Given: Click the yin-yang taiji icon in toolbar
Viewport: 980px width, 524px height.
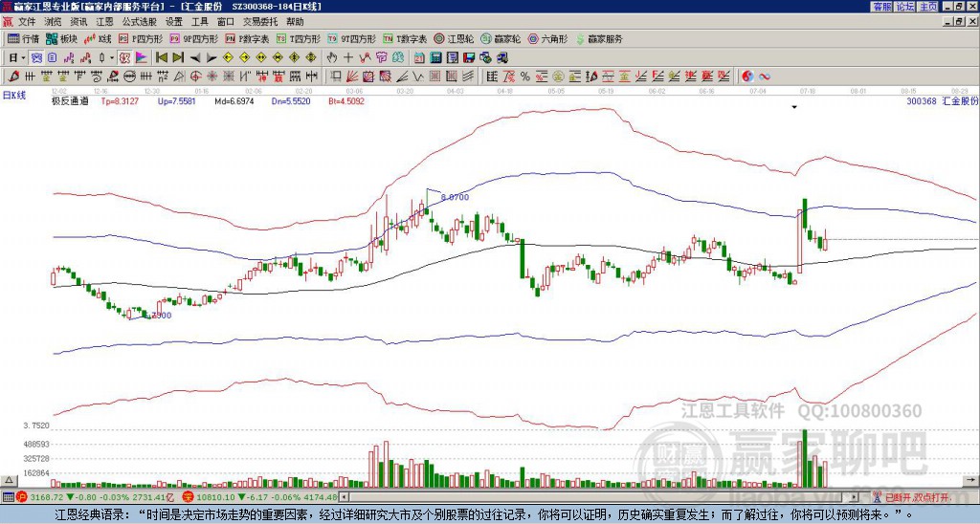Looking at the screenshot, I should pos(746,76).
